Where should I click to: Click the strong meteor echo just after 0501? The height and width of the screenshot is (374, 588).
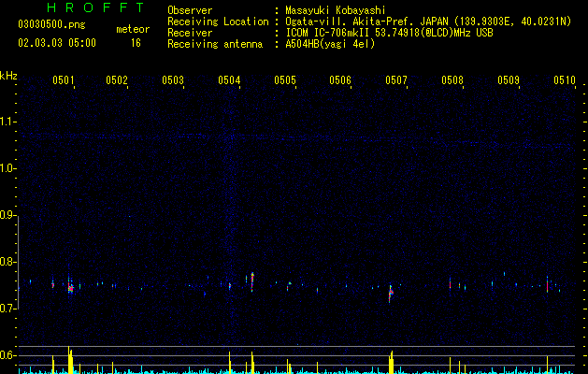point(70,287)
